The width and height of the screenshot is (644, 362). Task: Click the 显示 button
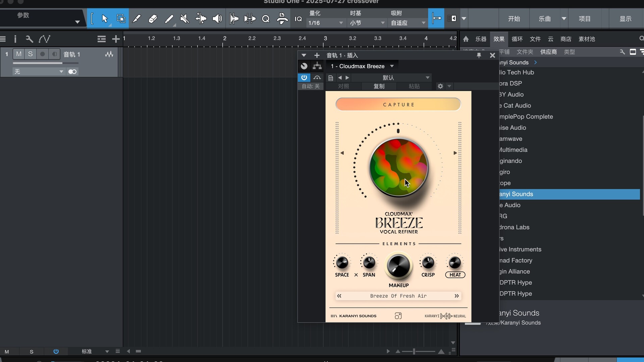pos(626,19)
